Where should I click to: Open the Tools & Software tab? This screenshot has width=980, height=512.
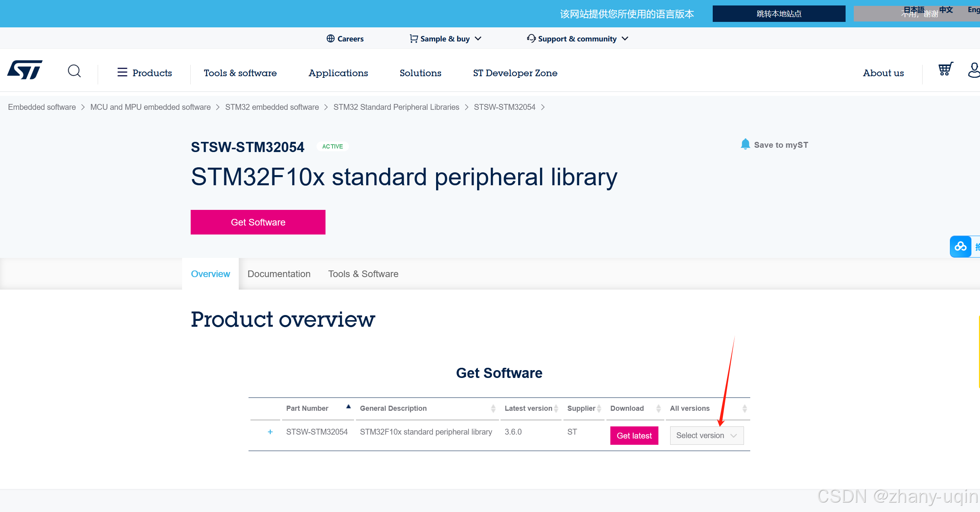pyautogui.click(x=363, y=274)
